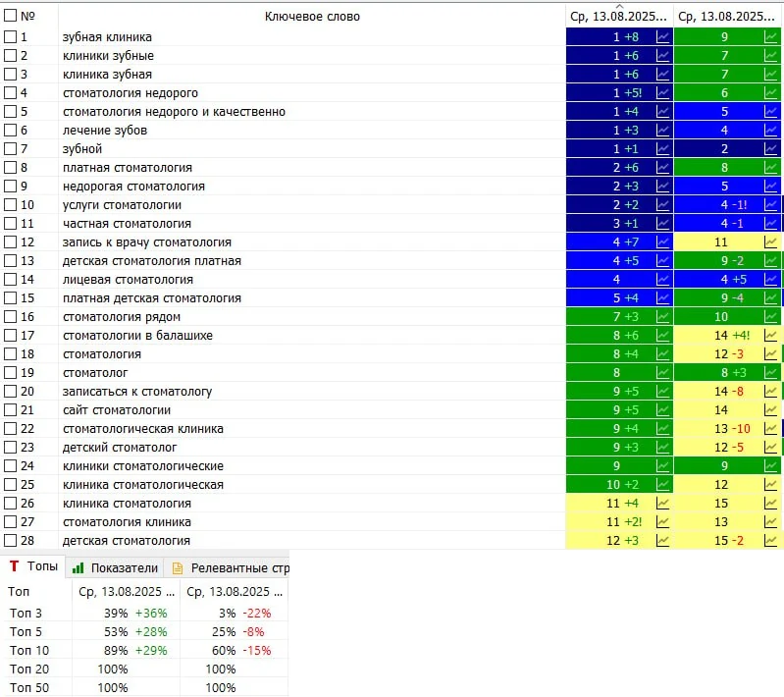The height and width of the screenshot is (697, 784).
Task: Click chart icon for 'стоматологическая клиника' first column
Action: (x=662, y=428)
